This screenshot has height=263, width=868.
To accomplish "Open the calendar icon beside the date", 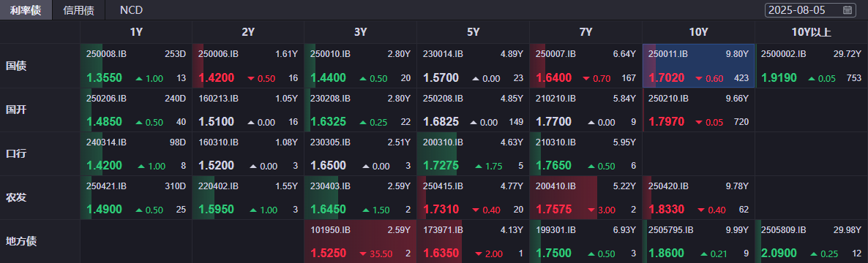I will (847, 10).
